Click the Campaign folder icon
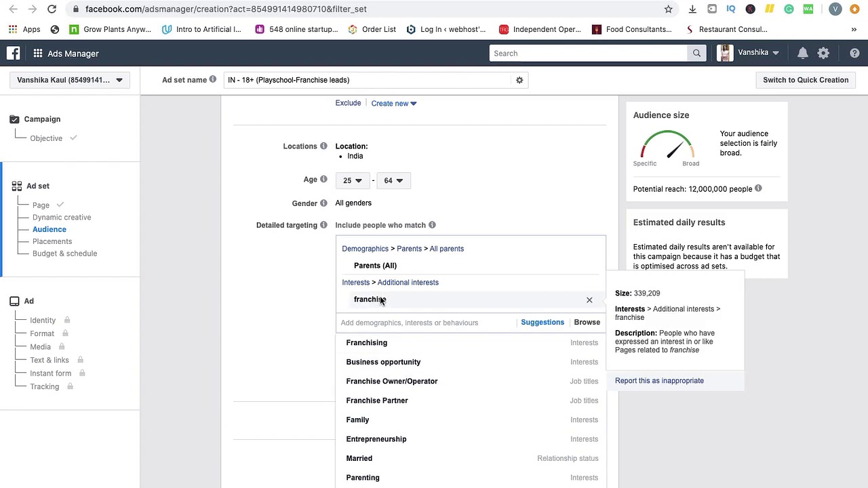Image resolution: width=868 pixels, height=488 pixels. click(x=14, y=119)
